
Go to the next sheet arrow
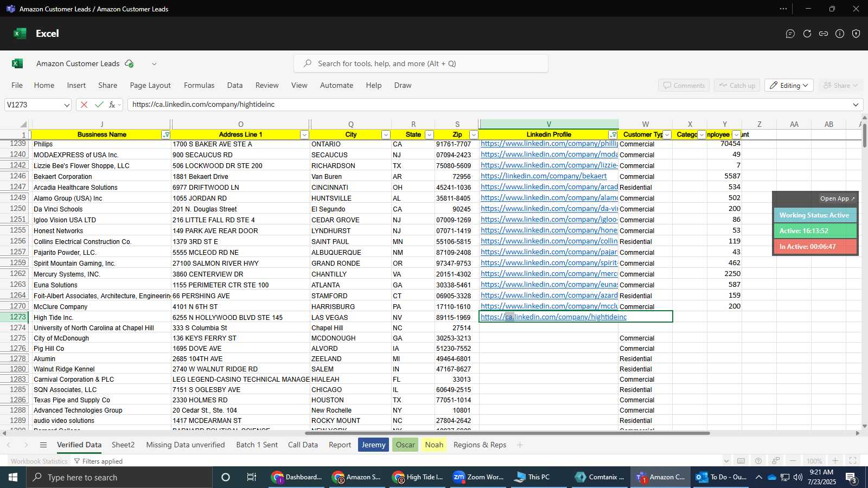pyautogui.click(x=26, y=445)
